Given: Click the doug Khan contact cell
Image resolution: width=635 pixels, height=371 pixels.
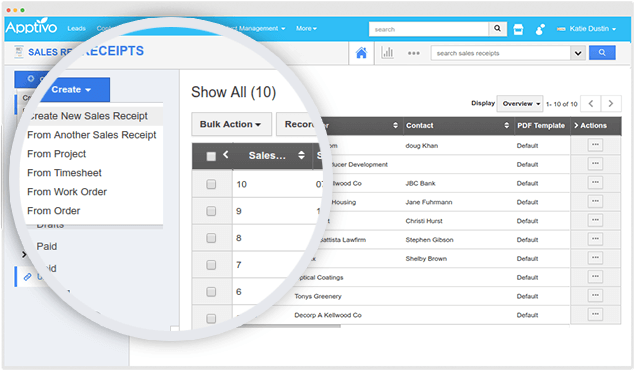Looking at the screenshot, I should point(422,146).
